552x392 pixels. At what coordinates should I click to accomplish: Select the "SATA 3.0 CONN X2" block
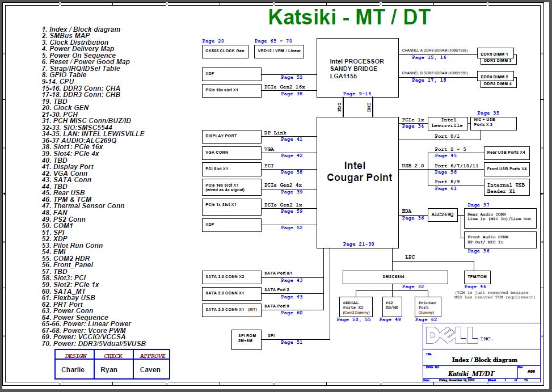point(231,277)
